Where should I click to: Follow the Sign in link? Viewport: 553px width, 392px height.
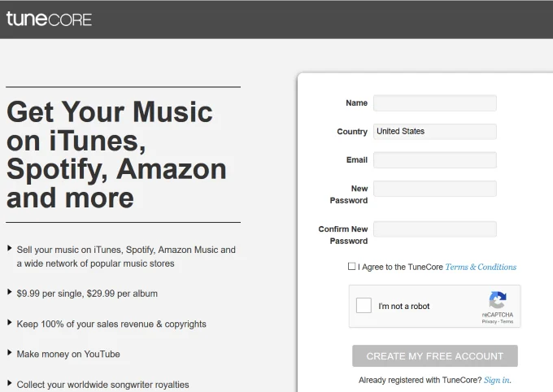point(497,380)
